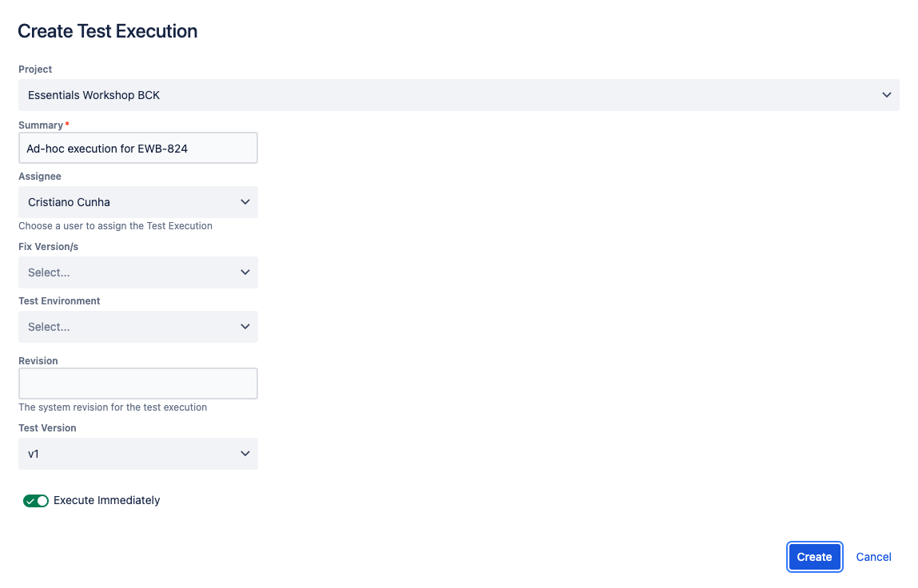Click the chevron arrow in Fix Version/s field

coord(244,272)
